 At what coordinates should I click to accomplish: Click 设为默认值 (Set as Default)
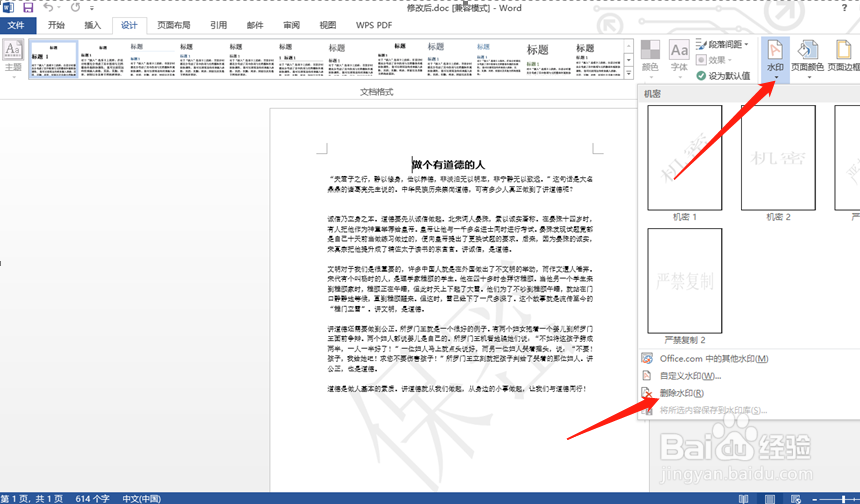tap(723, 76)
